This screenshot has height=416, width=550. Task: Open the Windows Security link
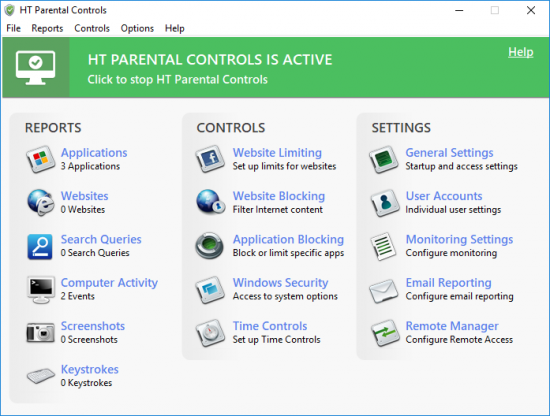coord(281,283)
